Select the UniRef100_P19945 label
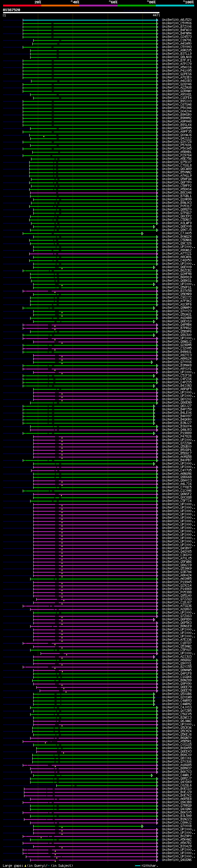 177,582
